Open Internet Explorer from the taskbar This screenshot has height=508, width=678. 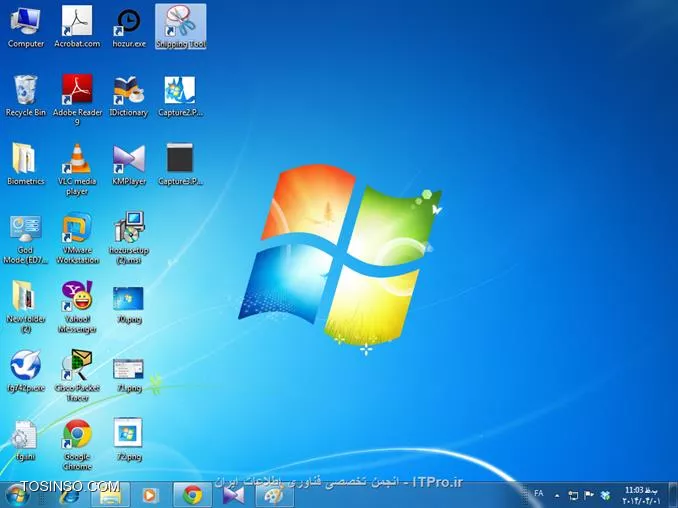click(x=68, y=495)
